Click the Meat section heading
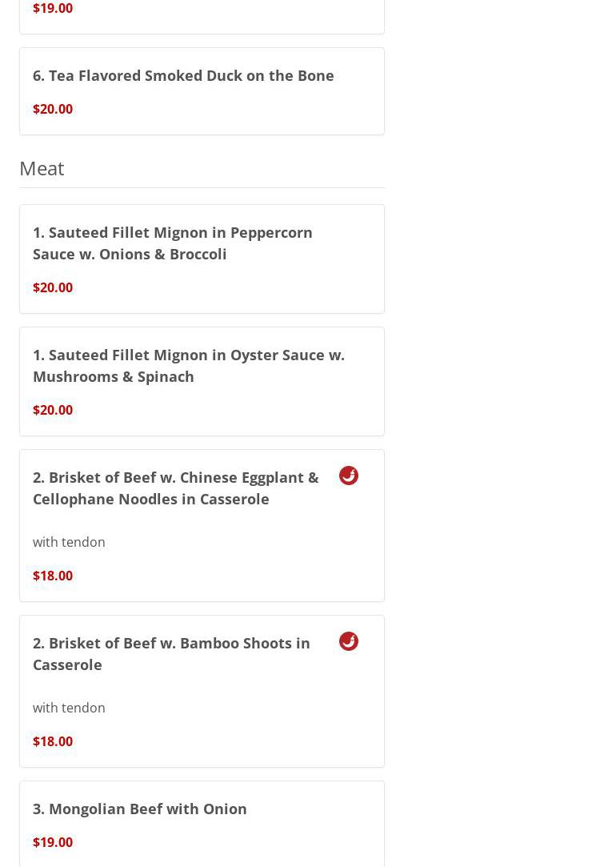This screenshot has height=867, width=616. click(x=42, y=168)
